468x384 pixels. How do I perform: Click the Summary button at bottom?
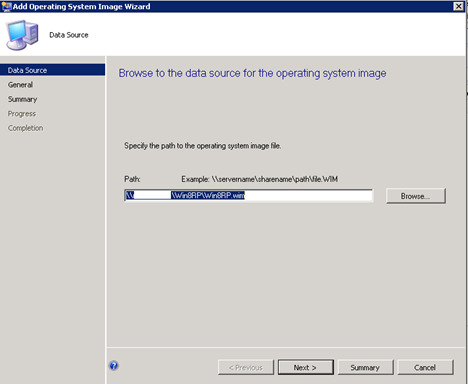coord(365,367)
